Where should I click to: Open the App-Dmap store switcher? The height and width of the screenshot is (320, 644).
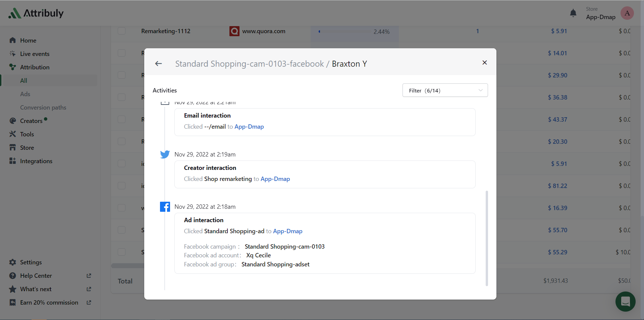coord(600,14)
